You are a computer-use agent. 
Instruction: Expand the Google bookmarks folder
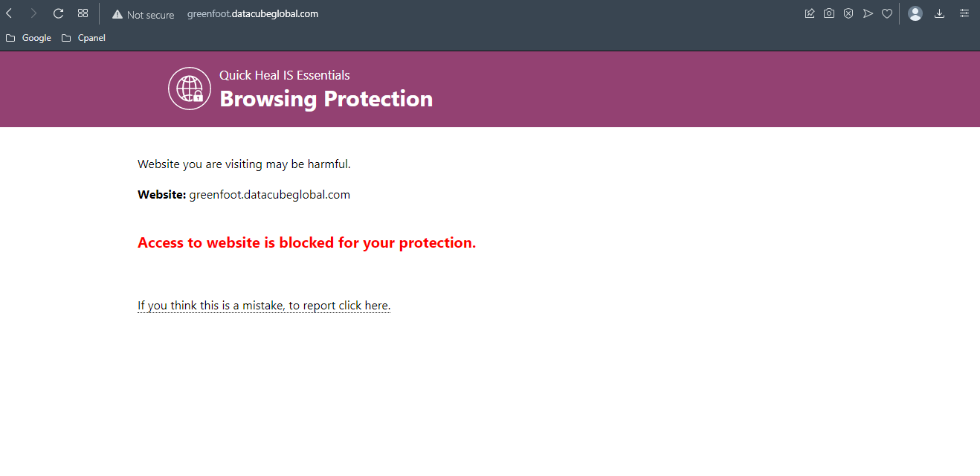click(29, 38)
